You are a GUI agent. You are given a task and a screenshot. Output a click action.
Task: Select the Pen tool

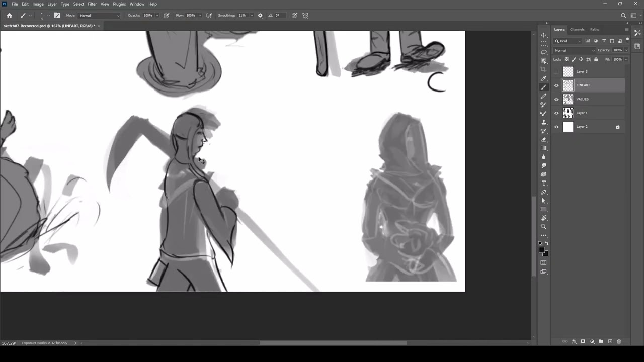pos(543,192)
